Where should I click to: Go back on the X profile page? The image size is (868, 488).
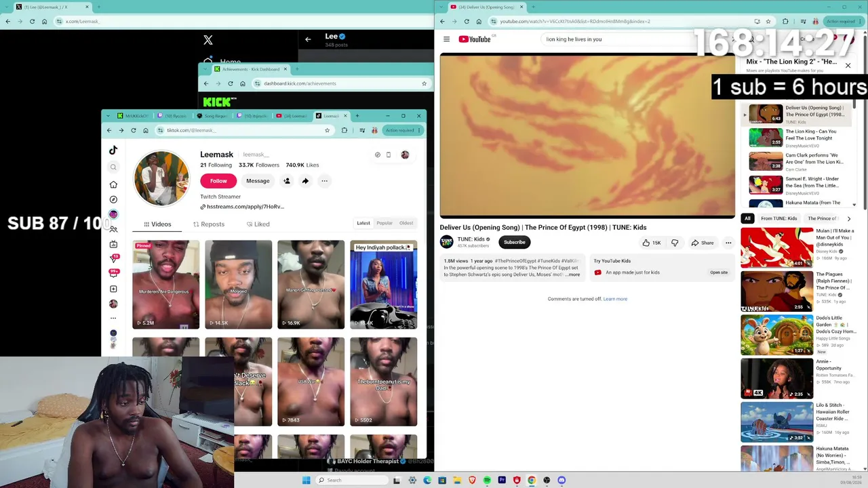pyautogui.click(x=308, y=39)
